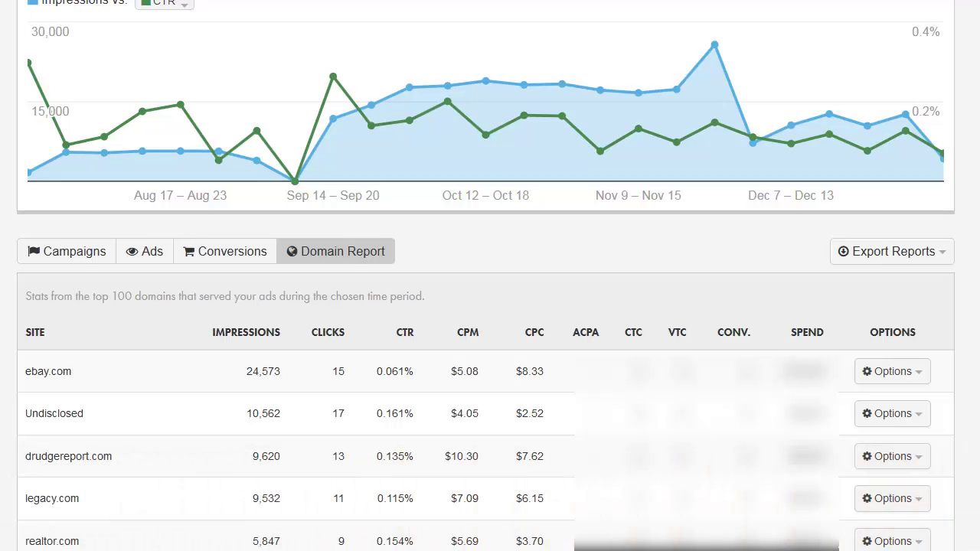Select the CTR value 0.161%

pos(395,413)
